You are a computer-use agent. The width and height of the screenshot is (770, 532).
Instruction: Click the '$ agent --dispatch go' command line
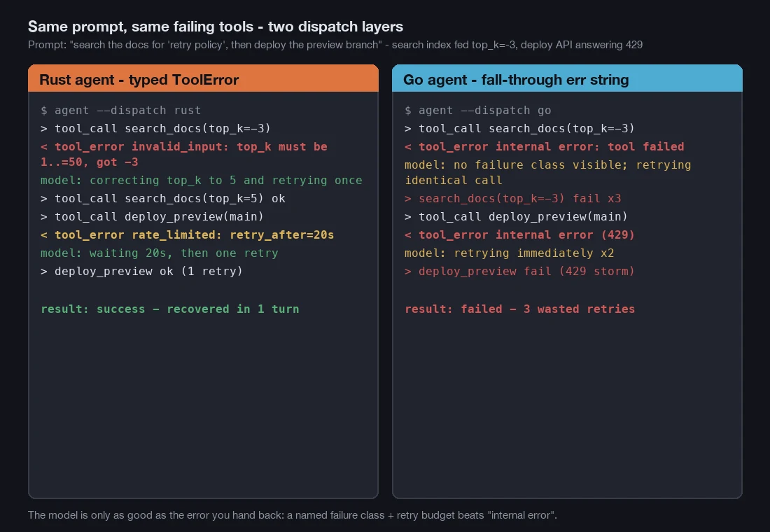coord(477,110)
